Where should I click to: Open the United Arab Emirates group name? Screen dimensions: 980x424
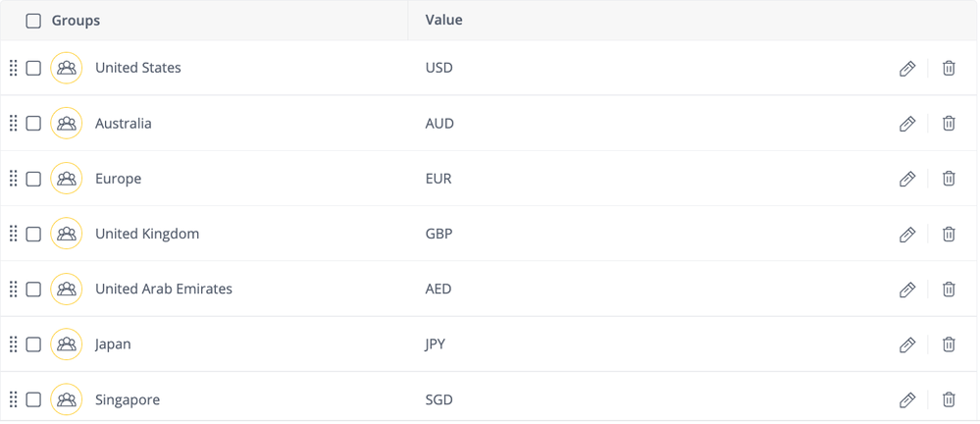point(164,290)
